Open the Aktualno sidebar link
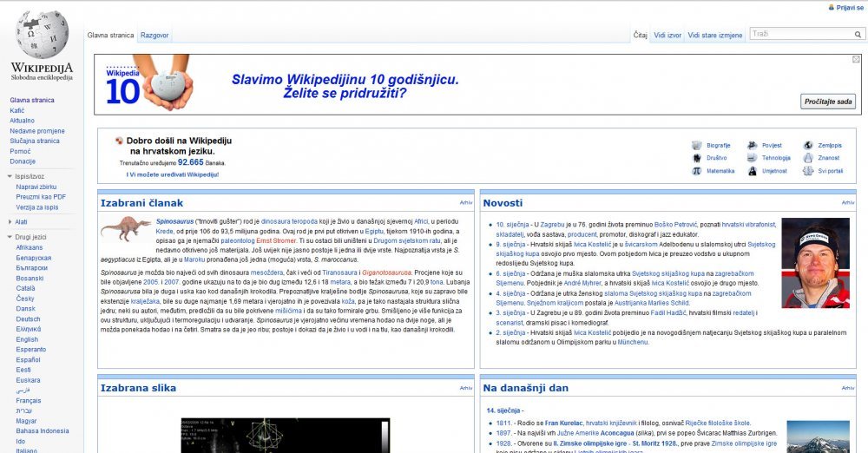The image size is (868, 453). pyautogui.click(x=23, y=121)
